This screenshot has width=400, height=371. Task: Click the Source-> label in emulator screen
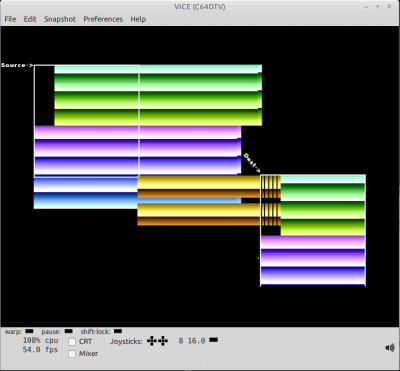pos(17,65)
